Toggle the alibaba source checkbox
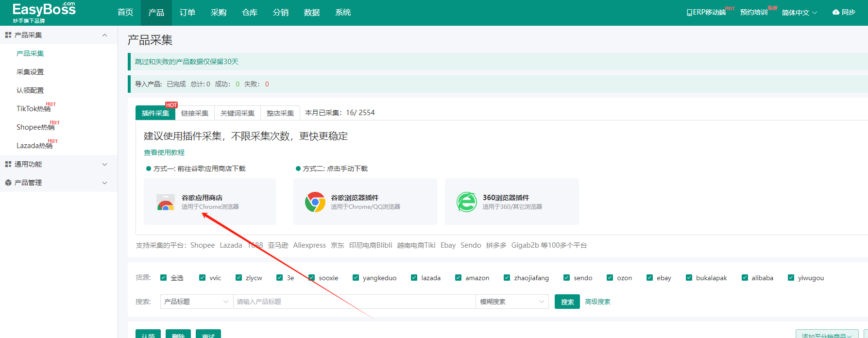 (x=745, y=278)
